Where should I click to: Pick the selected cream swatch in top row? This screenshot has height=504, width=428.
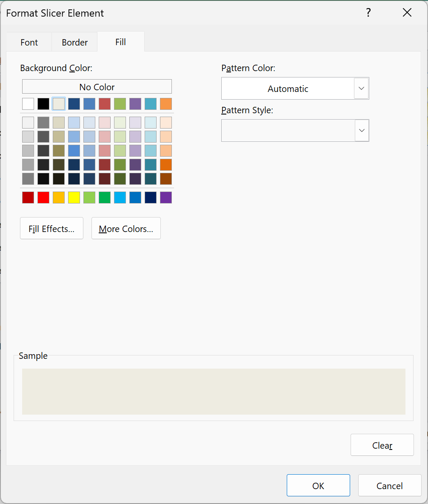point(59,104)
